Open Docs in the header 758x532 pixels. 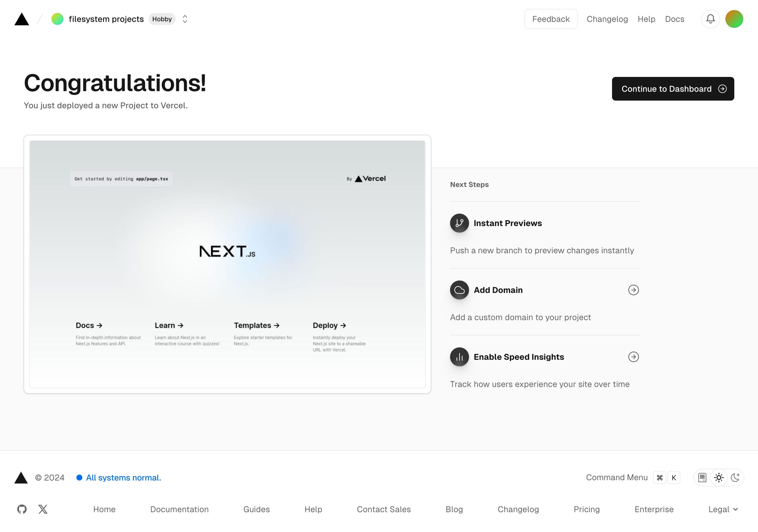[x=675, y=19]
